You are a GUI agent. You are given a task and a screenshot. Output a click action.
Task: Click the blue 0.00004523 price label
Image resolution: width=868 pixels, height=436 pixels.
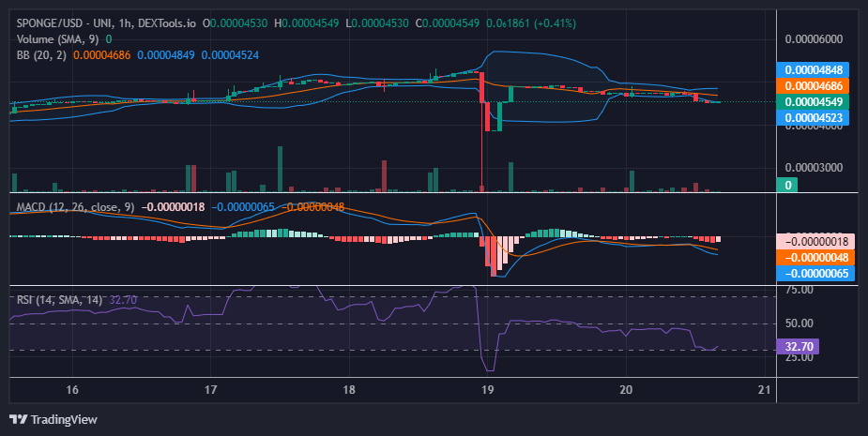813,117
